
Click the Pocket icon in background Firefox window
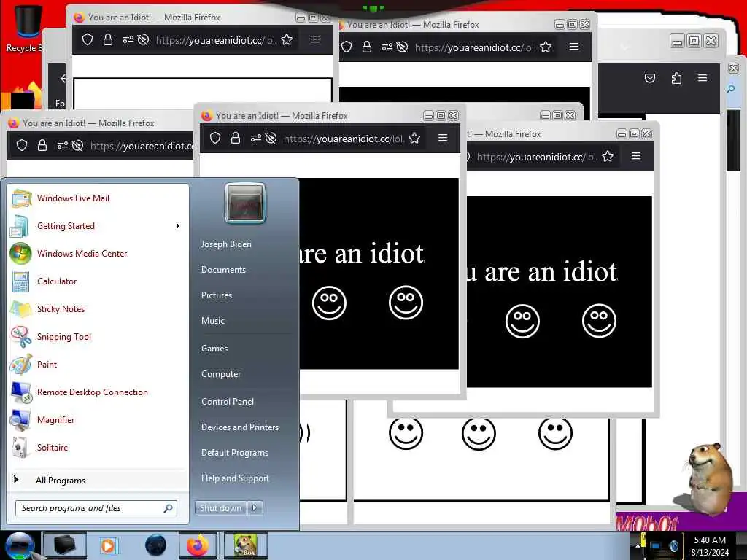[650, 78]
